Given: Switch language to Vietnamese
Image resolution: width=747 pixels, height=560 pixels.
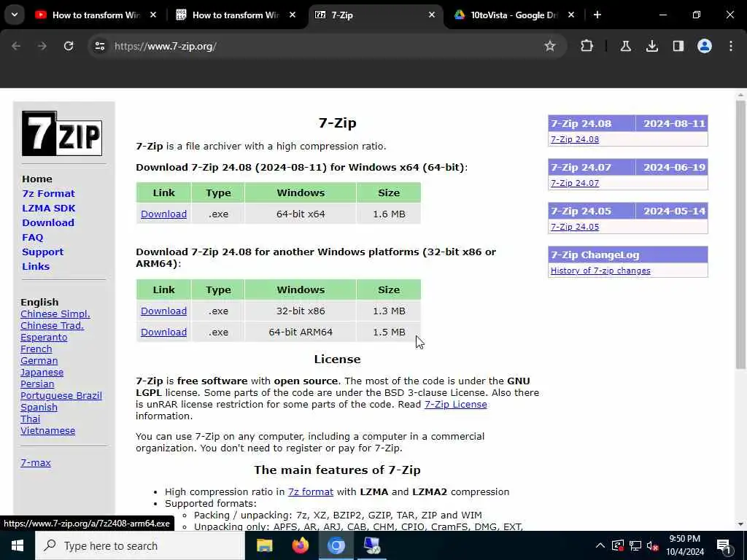Looking at the screenshot, I should 47,431.
